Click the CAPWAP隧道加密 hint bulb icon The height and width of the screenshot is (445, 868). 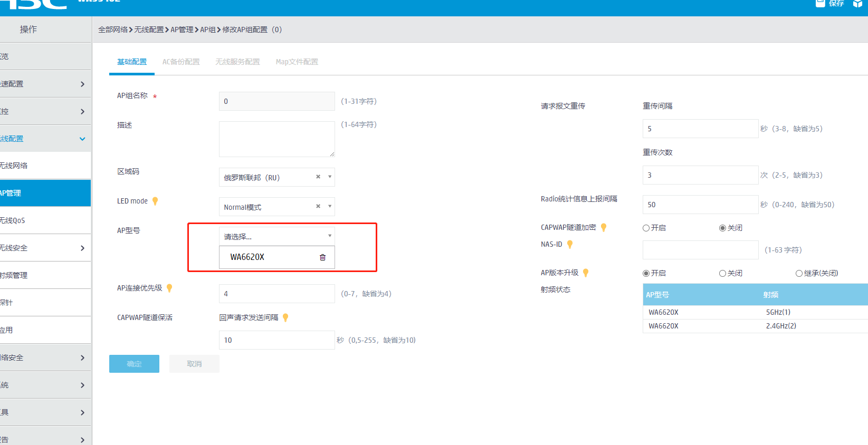[604, 227]
